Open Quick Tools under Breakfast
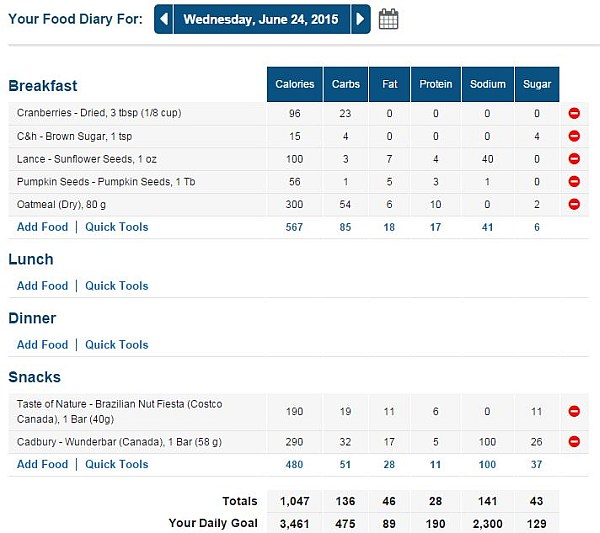600x533 pixels. click(116, 227)
